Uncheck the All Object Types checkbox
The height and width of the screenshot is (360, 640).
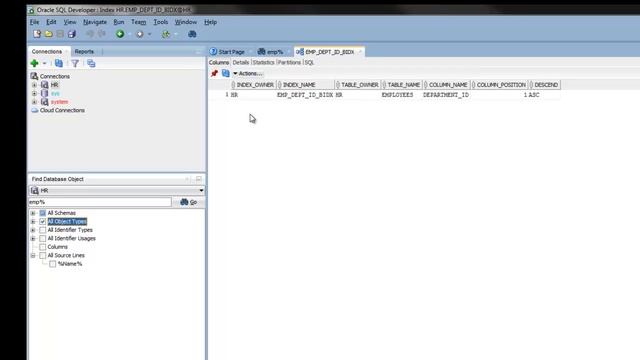click(42, 221)
